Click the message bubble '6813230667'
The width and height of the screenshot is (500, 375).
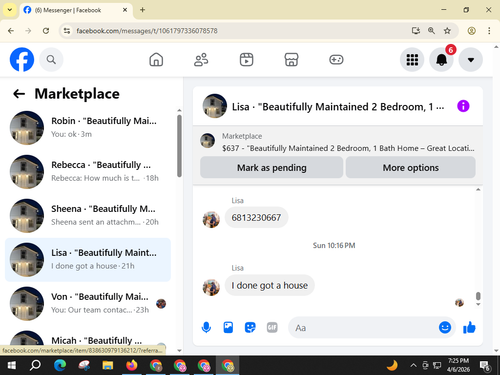click(x=256, y=218)
